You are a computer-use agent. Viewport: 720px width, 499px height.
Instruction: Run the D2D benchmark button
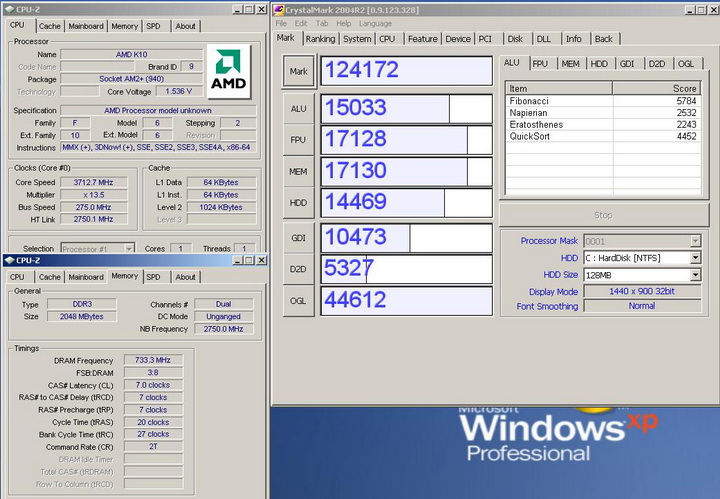pos(298,269)
